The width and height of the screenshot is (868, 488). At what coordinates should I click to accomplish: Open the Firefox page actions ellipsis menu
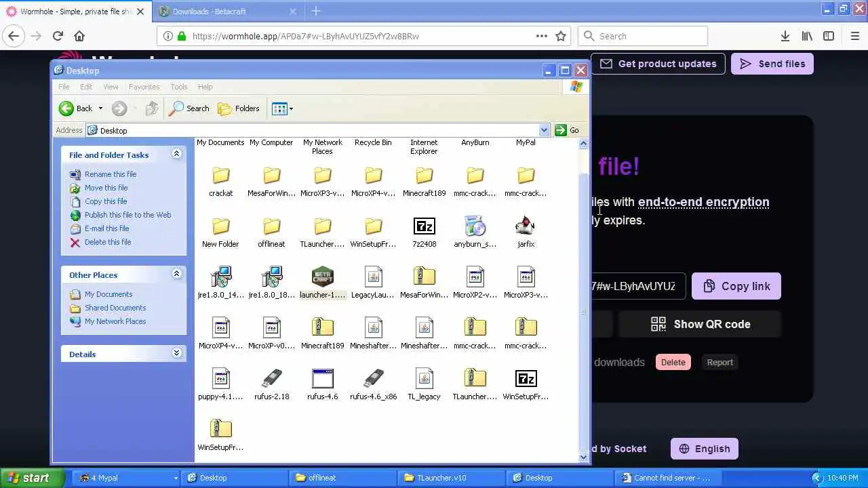coord(541,36)
